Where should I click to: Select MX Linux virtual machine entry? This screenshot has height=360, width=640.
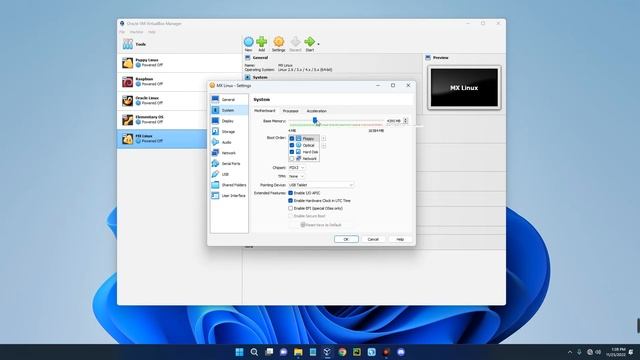point(162,139)
